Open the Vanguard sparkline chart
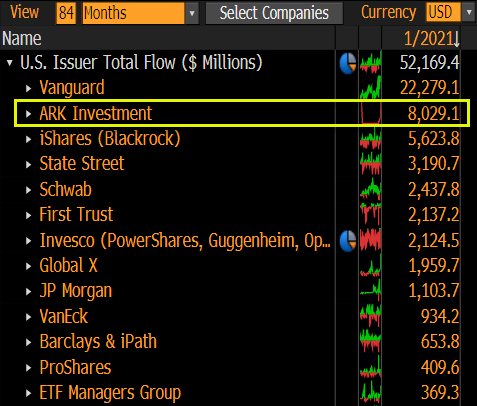Image resolution: width=477 pixels, height=406 pixels. click(370, 87)
